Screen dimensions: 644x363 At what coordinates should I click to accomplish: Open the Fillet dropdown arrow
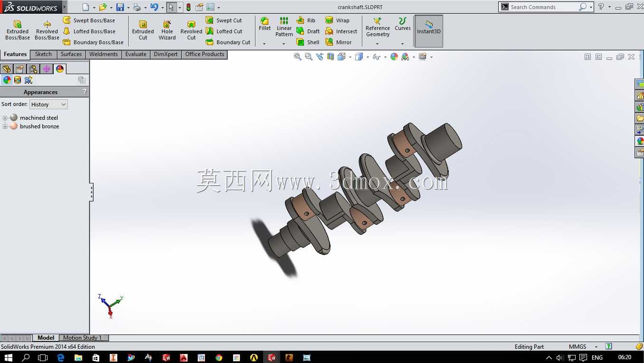pos(265,44)
